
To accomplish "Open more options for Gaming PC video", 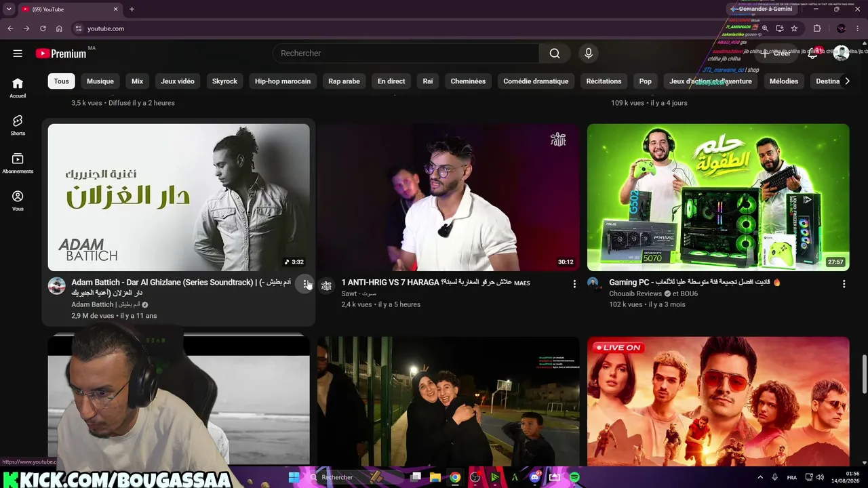I will pos(844,284).
